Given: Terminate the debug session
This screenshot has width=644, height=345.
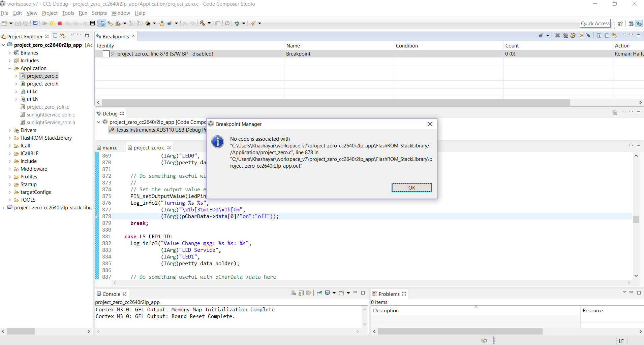Looking at the screenshot, I should (x=60, y=23).
